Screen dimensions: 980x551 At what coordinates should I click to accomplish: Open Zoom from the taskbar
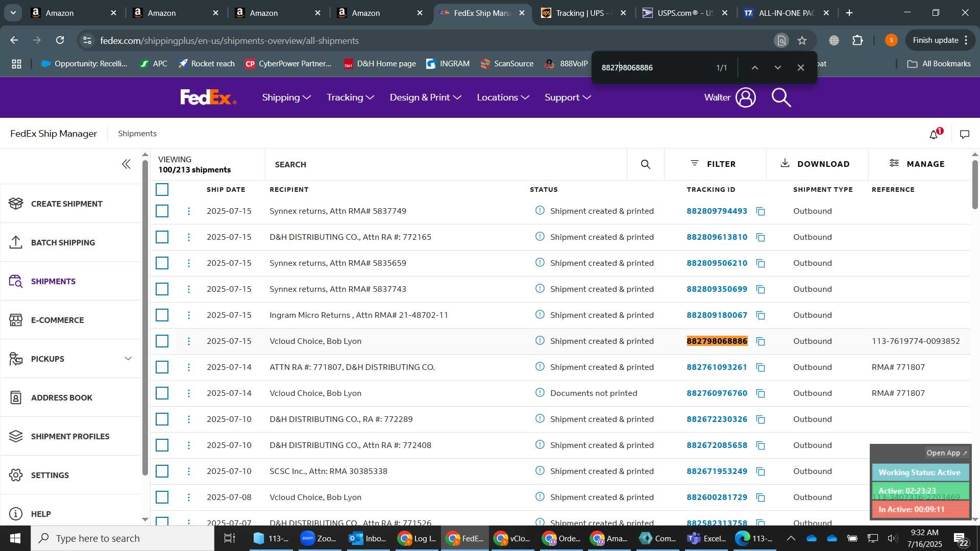pyautogui.click(x=318, y=538)
